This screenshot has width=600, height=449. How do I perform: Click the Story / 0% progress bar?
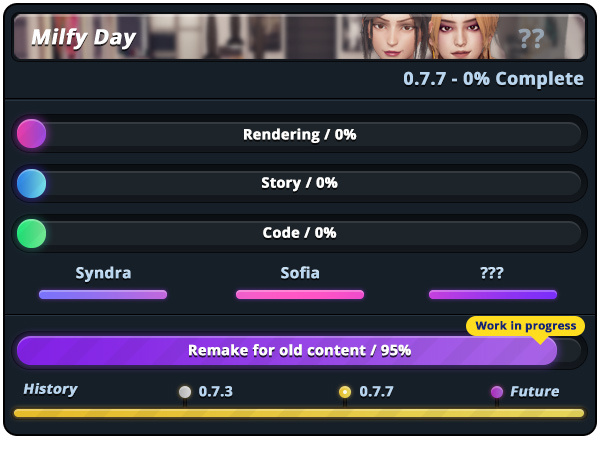click(299, 183)
